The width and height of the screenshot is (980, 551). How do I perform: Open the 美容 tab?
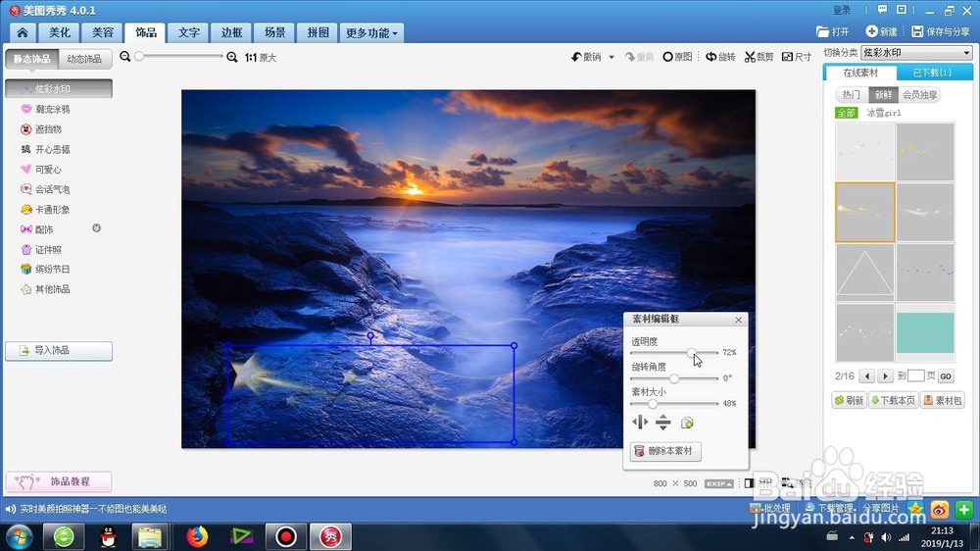(x=103, y=32)
